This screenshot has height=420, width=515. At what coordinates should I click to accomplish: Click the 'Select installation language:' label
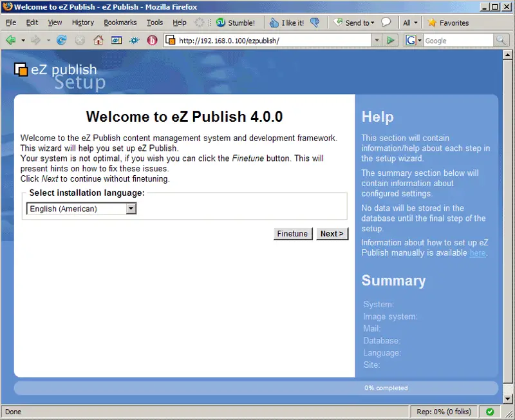coord(87,193)
